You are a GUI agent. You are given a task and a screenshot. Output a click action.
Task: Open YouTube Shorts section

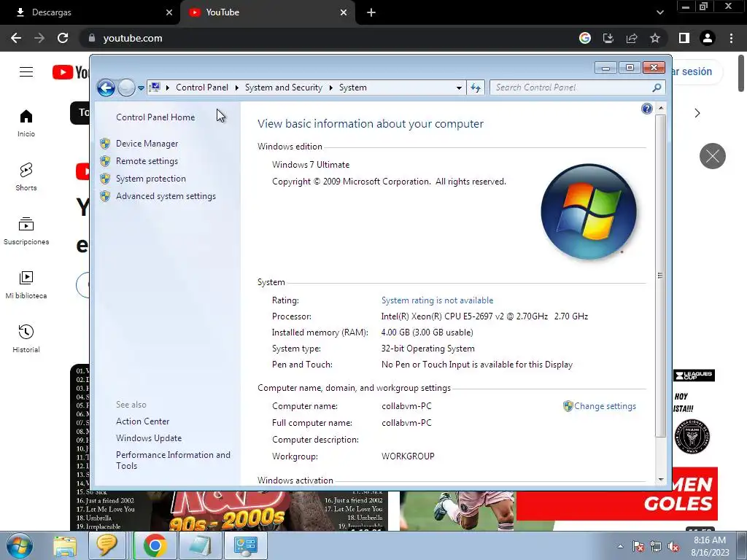click(26, 176)
